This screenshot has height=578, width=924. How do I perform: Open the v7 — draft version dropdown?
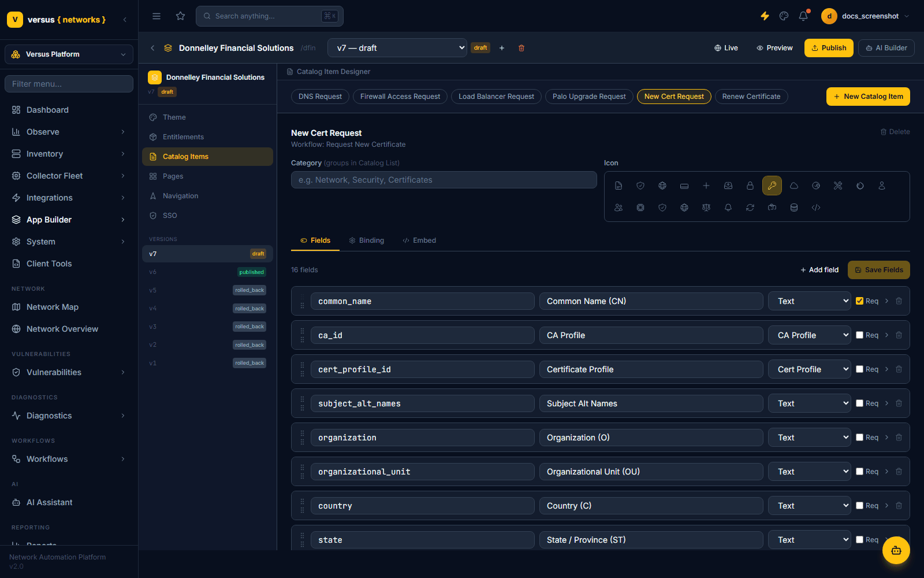(397, 48)
